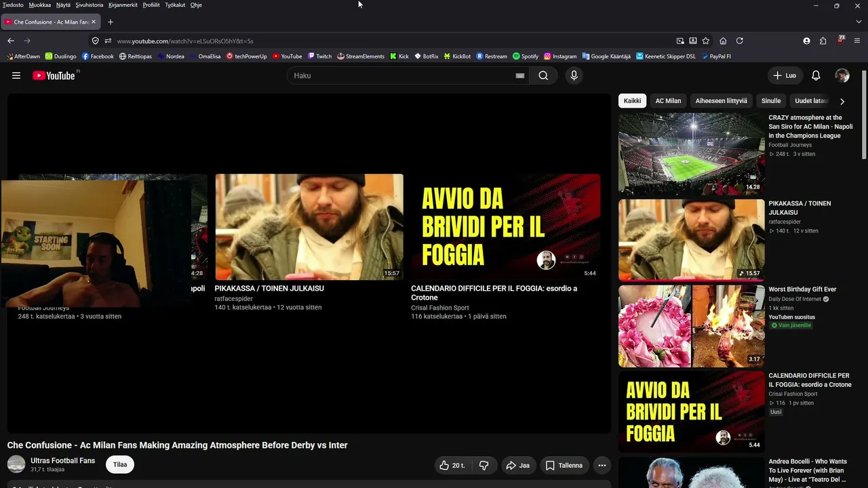This screenshot has height=488, width=868.
Task: Dislike the video
Action: point(484,466)
